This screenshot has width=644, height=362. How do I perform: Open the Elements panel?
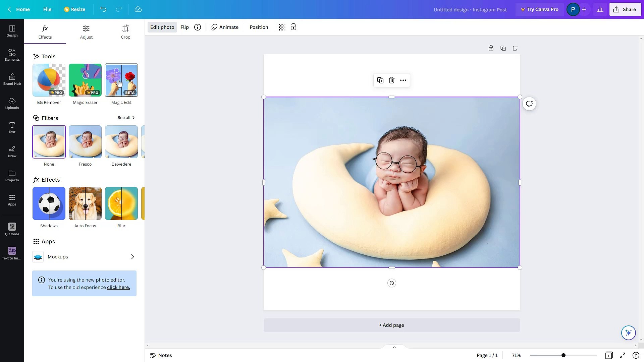coord(12,55)
